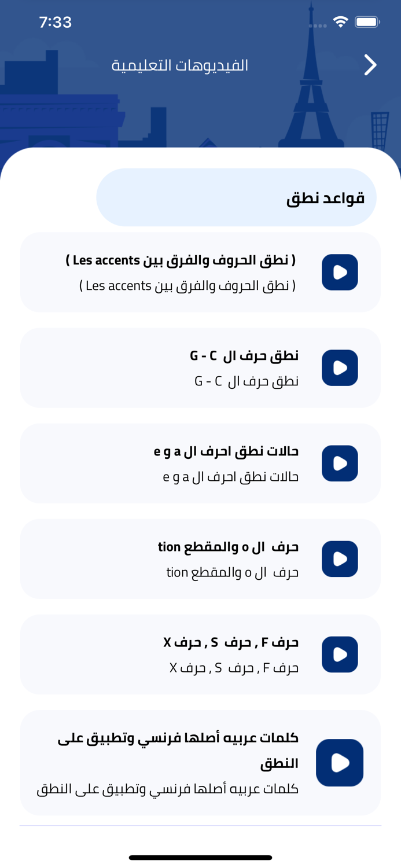Play the G - C pronunciation video

(340, 367)
